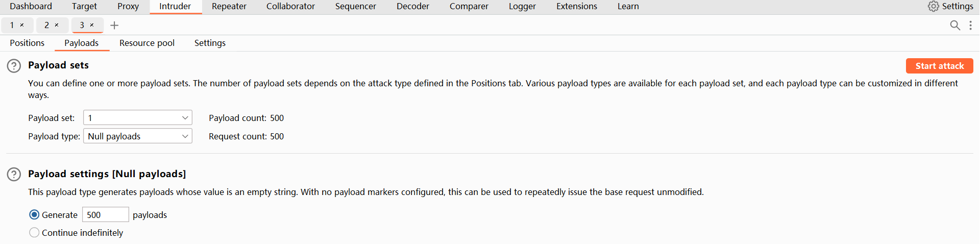This screenshot has height=244, width=980.
Task: Close Intruder tab 3
Action: (92, 25)
